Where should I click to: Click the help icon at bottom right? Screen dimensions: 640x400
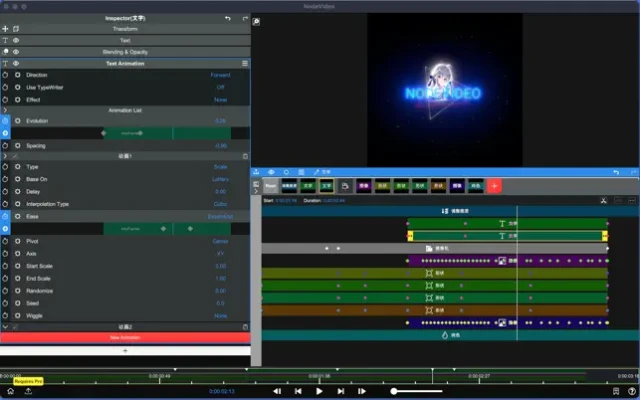click(631, 391)
